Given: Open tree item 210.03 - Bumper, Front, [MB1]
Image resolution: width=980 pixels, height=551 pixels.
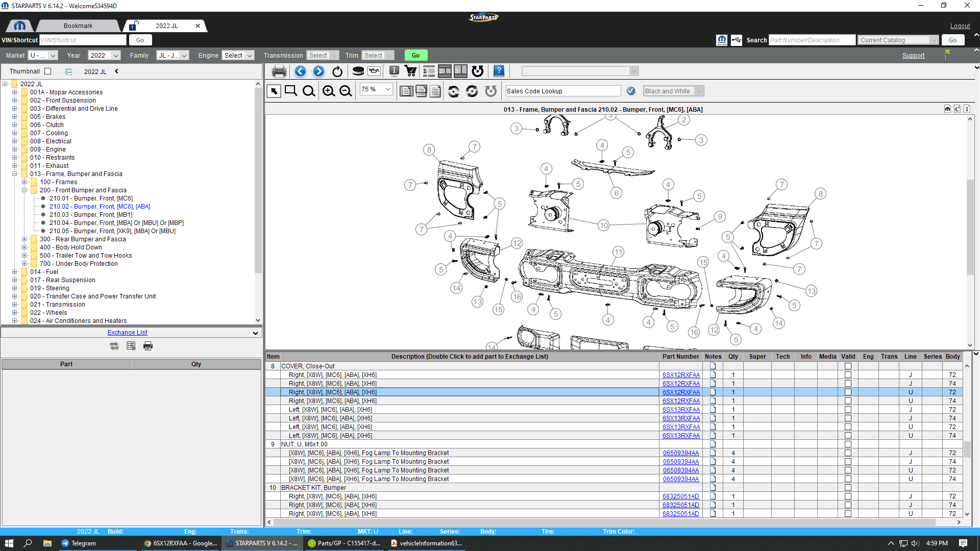Looking at the screenshot, I should (91, 215).
